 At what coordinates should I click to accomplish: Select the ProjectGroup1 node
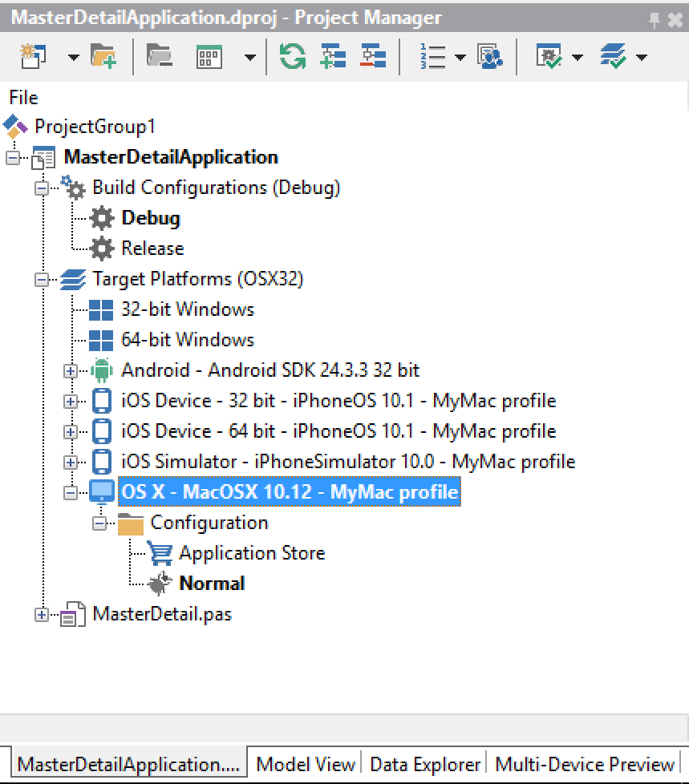pos(95,127)
